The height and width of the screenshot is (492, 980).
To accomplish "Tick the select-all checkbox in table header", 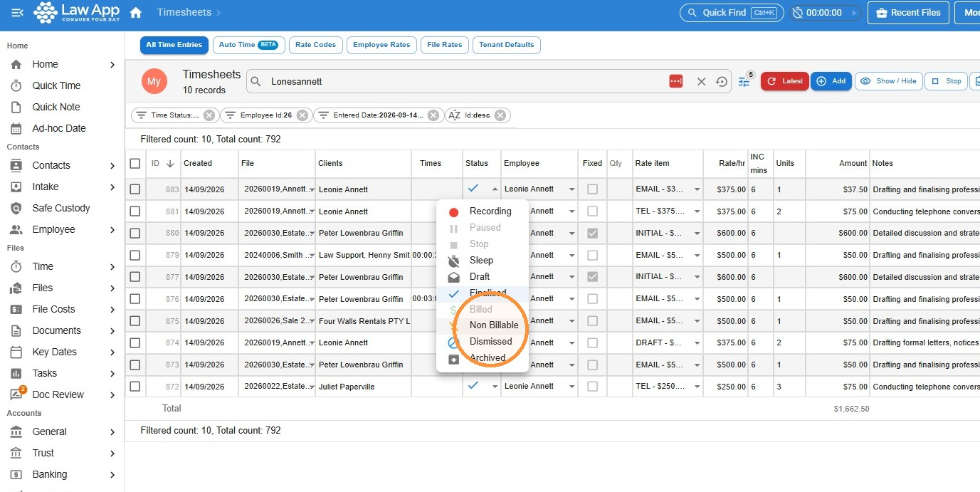I will click(x=135, y=164).
